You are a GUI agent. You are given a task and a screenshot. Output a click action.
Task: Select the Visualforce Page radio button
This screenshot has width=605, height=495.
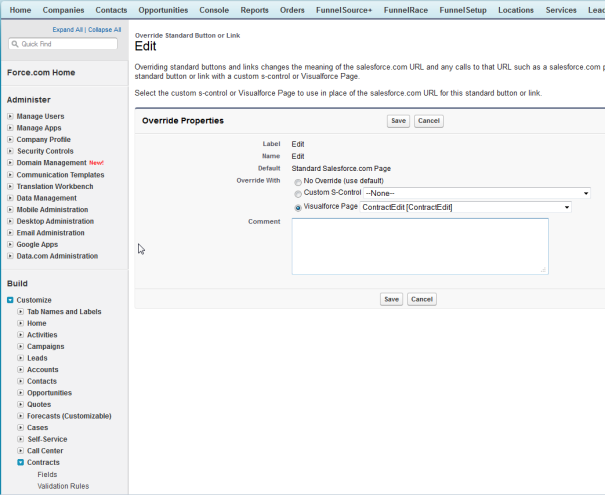(x=298, y=208)
